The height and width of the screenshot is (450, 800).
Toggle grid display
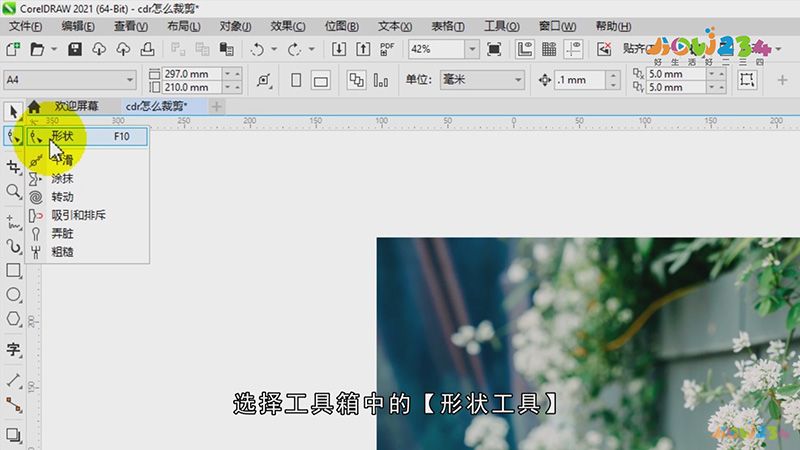[x=549, y=49]
